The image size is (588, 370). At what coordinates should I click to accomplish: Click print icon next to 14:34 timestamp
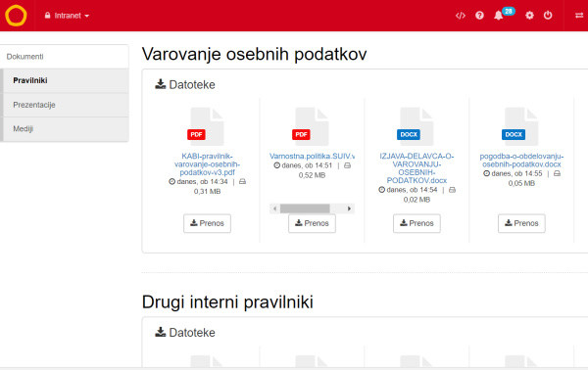coord(242,182)
